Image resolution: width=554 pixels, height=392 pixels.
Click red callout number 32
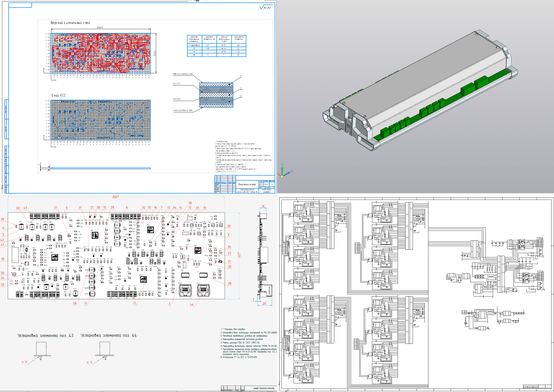144,207
